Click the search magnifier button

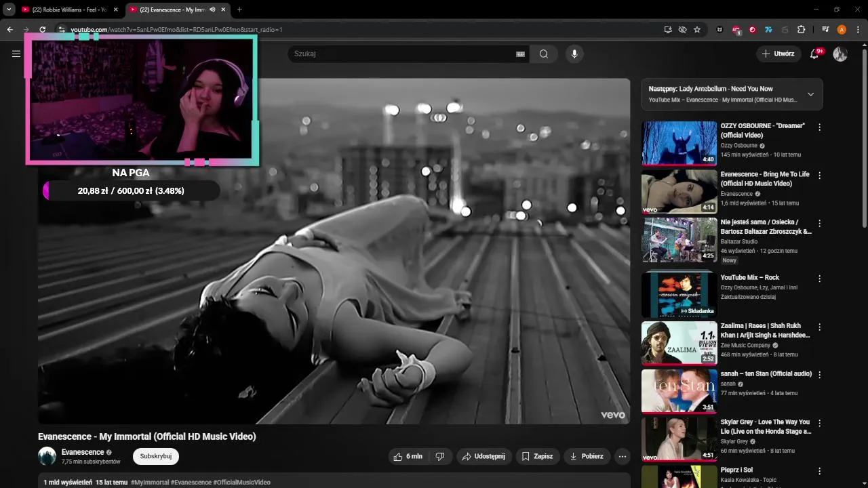pos(544,54)
